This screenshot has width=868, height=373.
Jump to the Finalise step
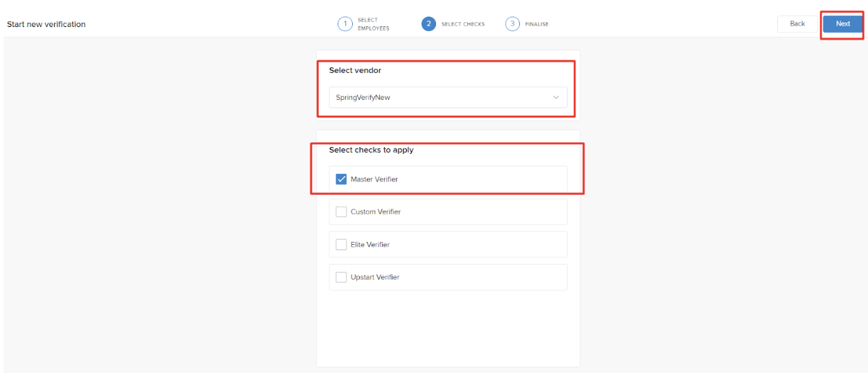click(x=537, y=24)
